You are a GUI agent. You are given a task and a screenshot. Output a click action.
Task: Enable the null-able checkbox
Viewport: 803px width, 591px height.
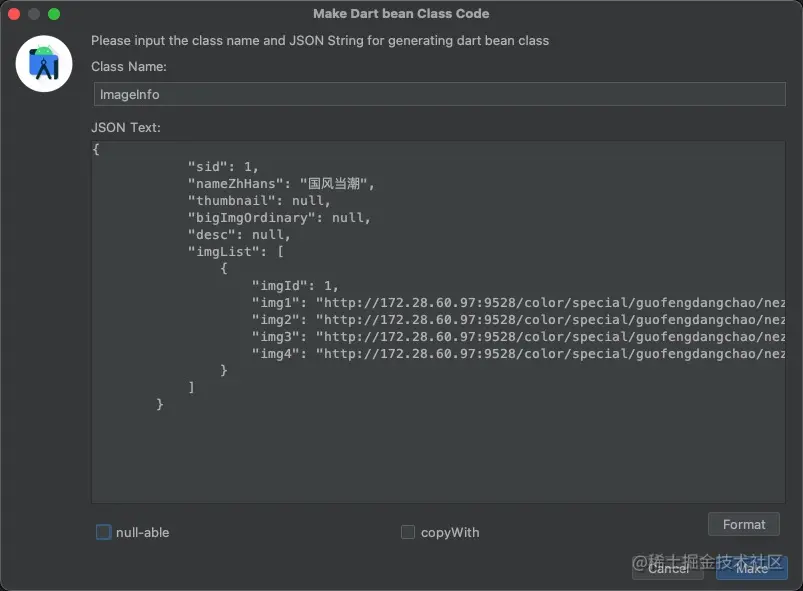(103, 532)
